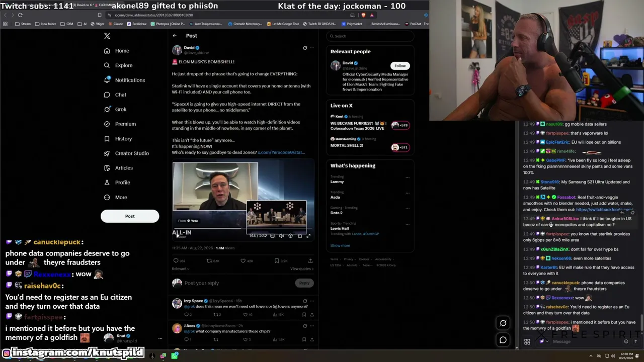Open options for the Lewis Hall trend
Screen dimensions: 644x362
click(x=408, y=224)
